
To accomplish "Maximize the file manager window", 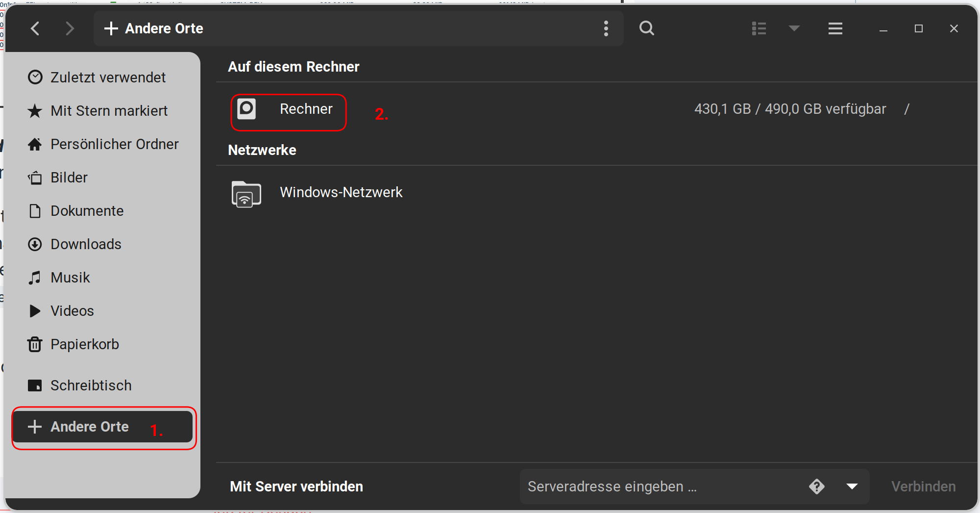I will [919, 28].
